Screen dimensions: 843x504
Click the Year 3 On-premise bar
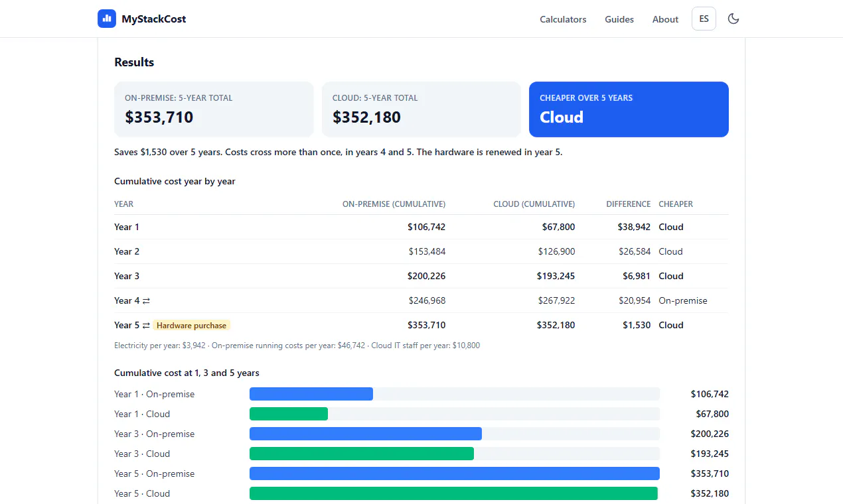[x=366, y=434]
